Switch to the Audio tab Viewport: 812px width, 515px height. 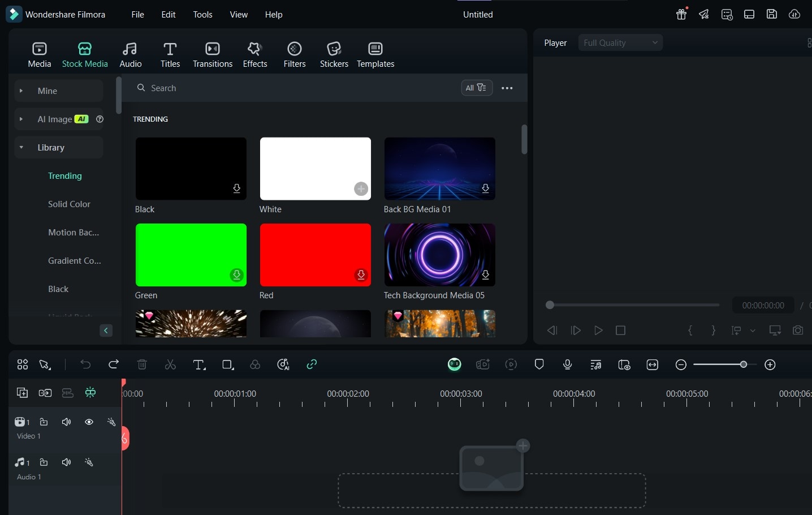point(131,55)
